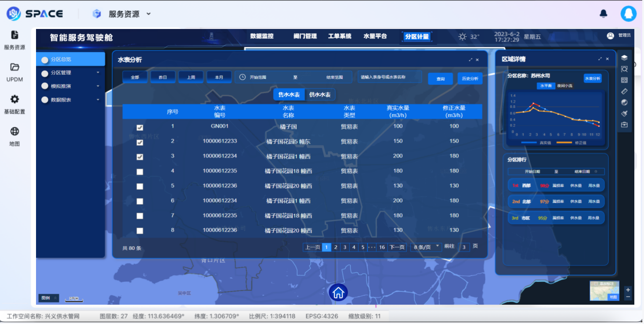Open the layers icon in the right toolbar
The width and height of the screenshot is (644, 324).
[x=625, y=58]
